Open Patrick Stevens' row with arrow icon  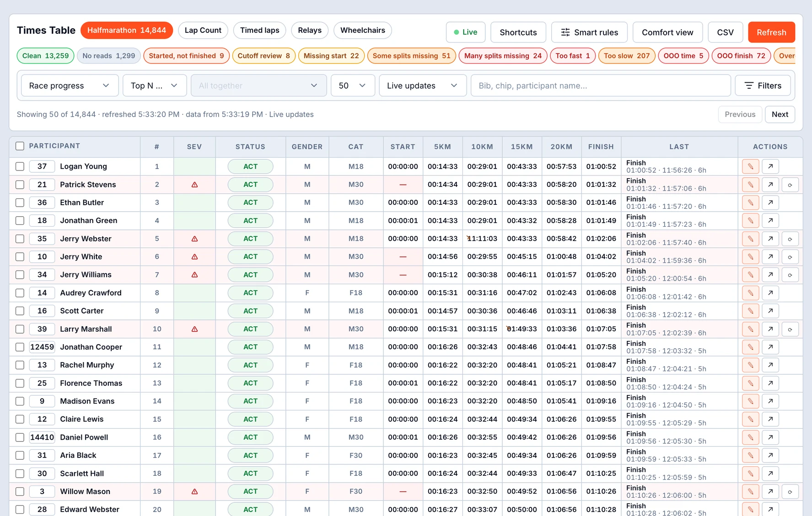tap(770, 185)
